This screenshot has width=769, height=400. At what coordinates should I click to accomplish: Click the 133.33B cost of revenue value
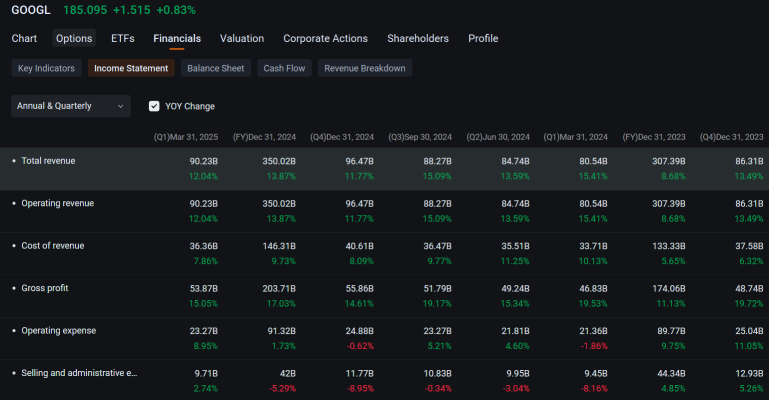point(669,246)
